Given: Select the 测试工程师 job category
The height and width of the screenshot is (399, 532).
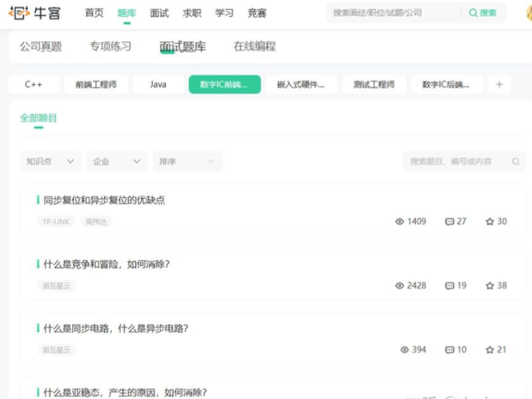Looking at the screenshot, I should click(374, 85).
